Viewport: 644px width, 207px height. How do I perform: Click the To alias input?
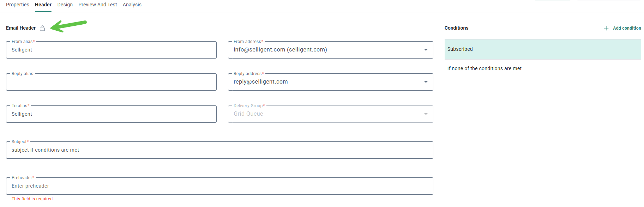point(111,114)
